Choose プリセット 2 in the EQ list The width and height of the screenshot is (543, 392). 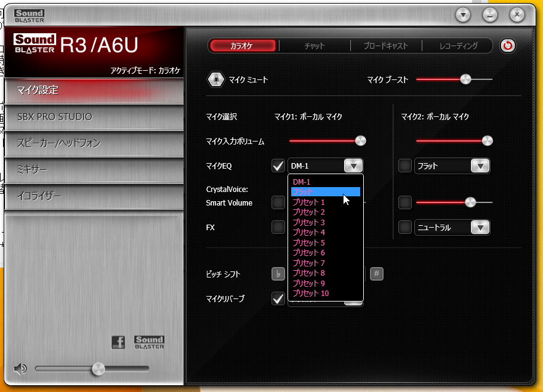[x=326, y=212]
